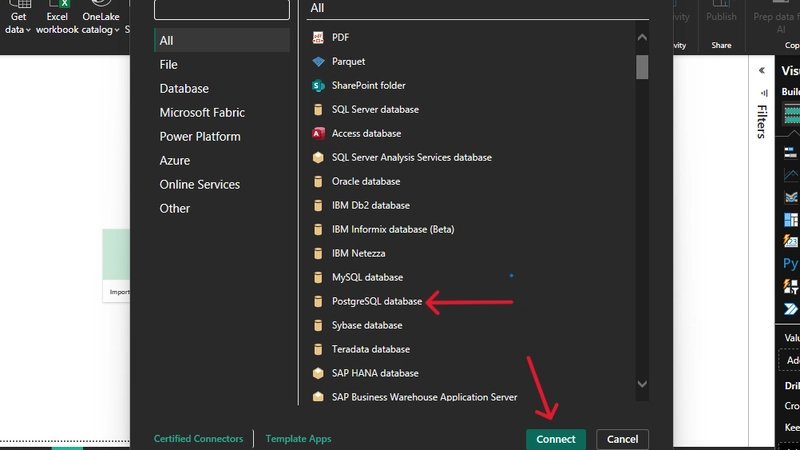Pick Oracle database connector

coord(366,181)
